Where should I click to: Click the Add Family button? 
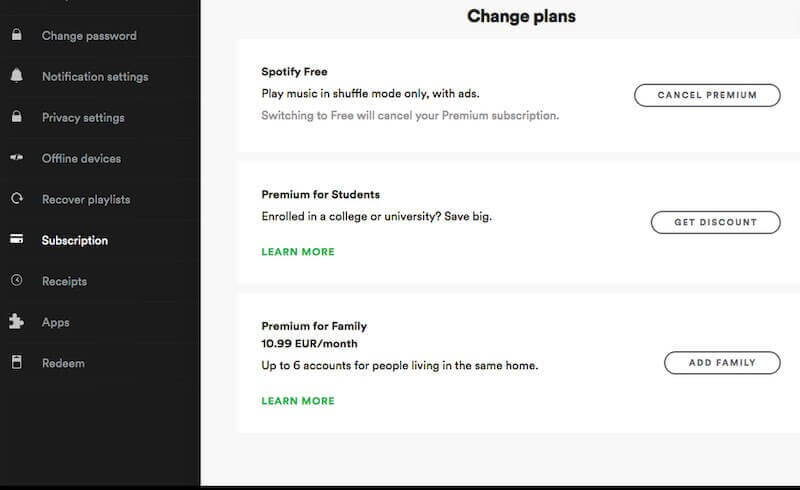[x=722, y=362]
